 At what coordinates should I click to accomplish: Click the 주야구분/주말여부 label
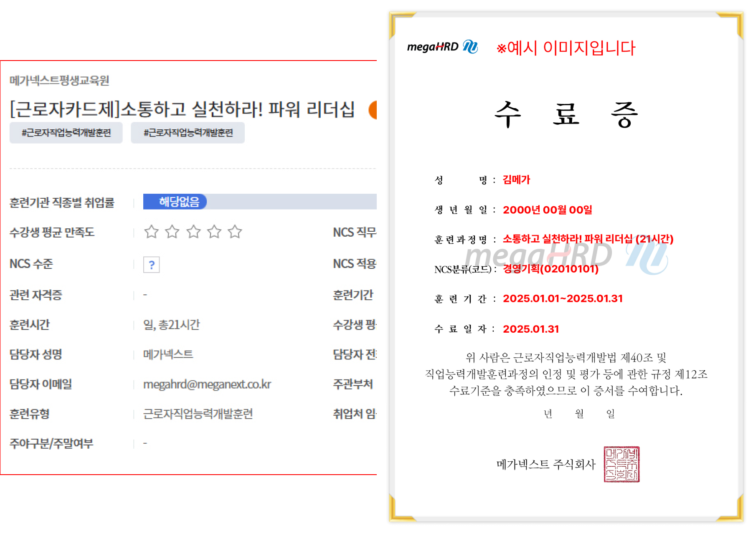click(x=51, y=443)
